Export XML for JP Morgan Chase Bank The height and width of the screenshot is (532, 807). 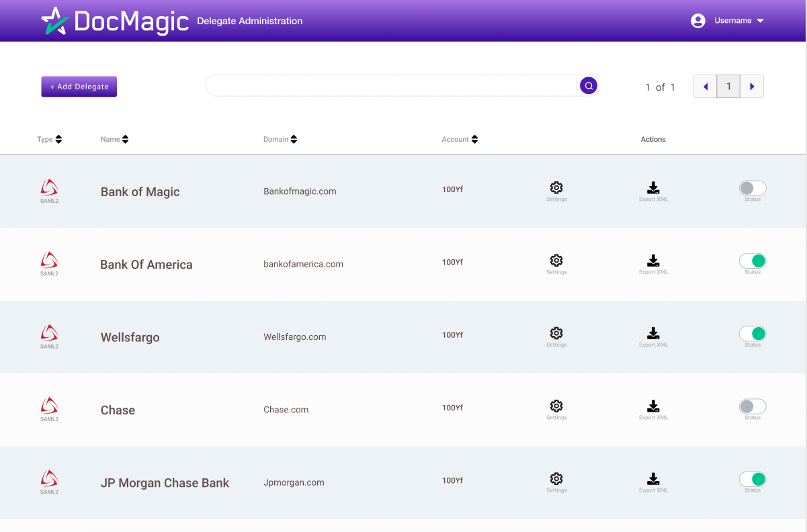click(x=653, y=479)
